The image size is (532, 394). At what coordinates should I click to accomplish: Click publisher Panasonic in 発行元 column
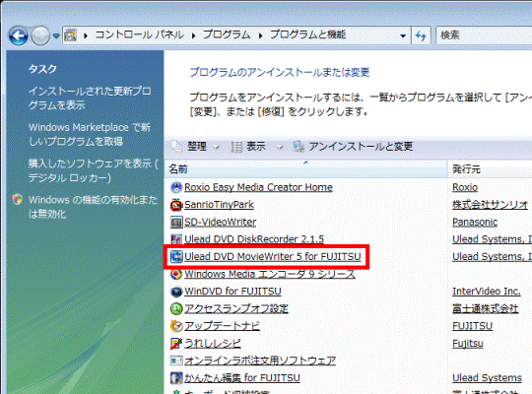[475, 222]
